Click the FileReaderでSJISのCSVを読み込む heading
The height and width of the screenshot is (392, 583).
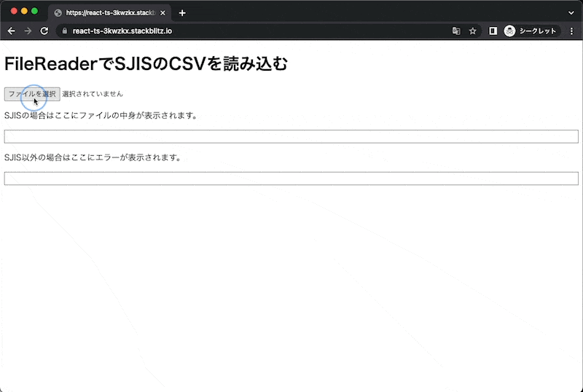[146, 64]
